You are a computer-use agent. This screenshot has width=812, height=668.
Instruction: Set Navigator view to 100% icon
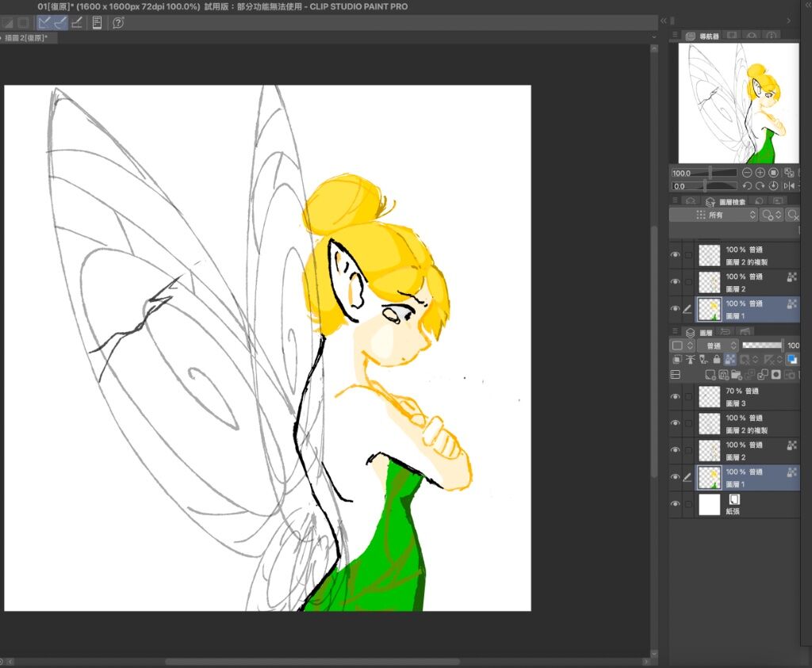pyautogui.click(x=773, y=173)
